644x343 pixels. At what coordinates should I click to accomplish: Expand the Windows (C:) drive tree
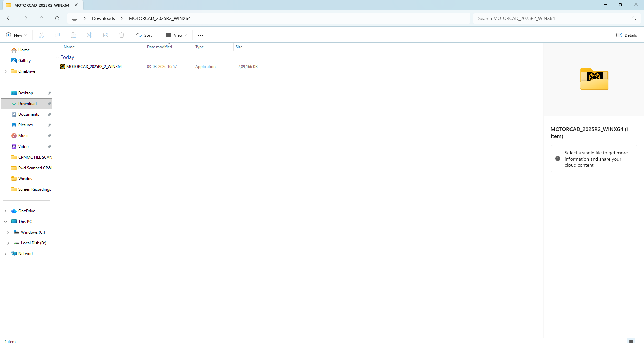click(8, 232)
